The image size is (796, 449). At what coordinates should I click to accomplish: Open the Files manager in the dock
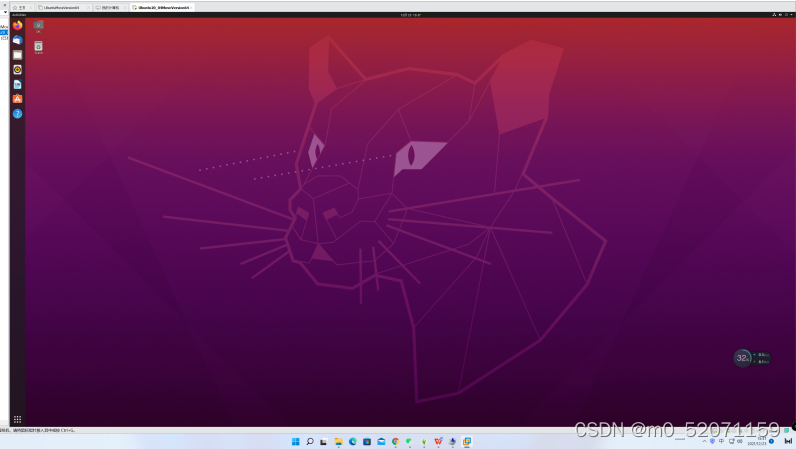pyautogui.click(x=17, y=55)
